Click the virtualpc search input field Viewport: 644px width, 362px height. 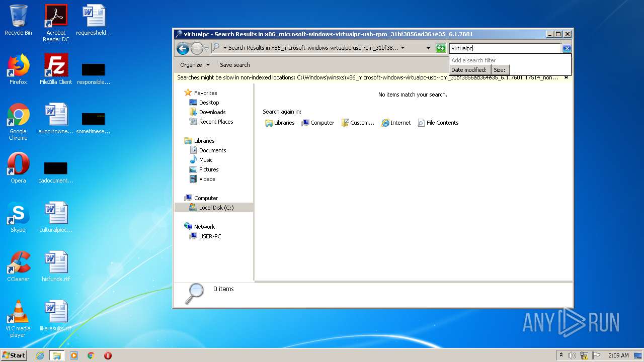point(505,48)
